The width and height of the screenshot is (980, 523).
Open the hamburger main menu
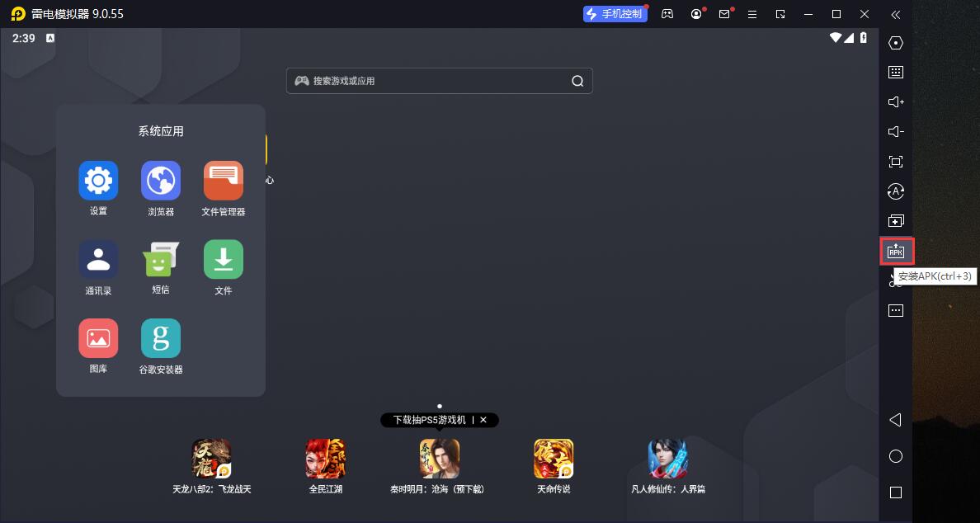[752, 14]
